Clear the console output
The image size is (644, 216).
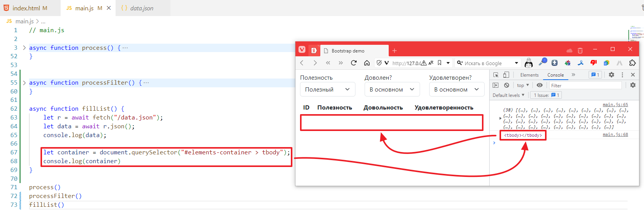[x=506, y=85]
